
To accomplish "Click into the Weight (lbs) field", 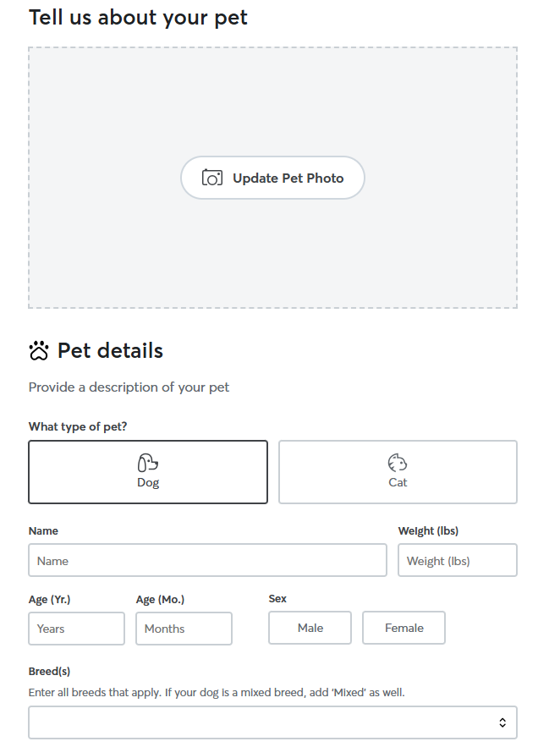I will [457, 560].
